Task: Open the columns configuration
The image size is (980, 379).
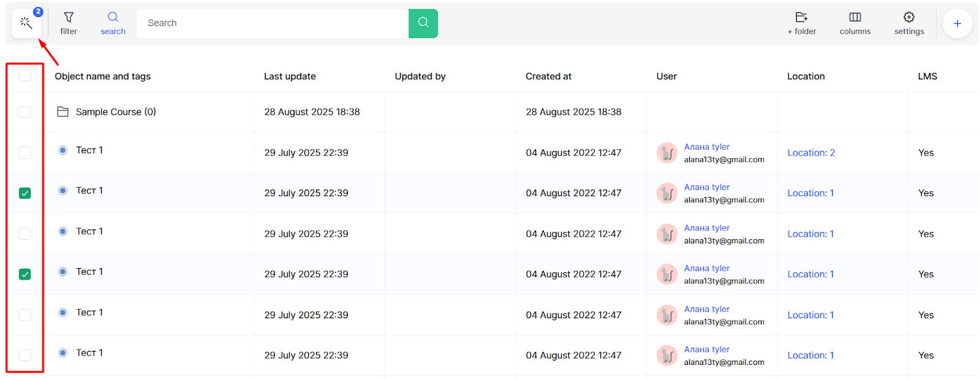Action: tap(855, 23)
